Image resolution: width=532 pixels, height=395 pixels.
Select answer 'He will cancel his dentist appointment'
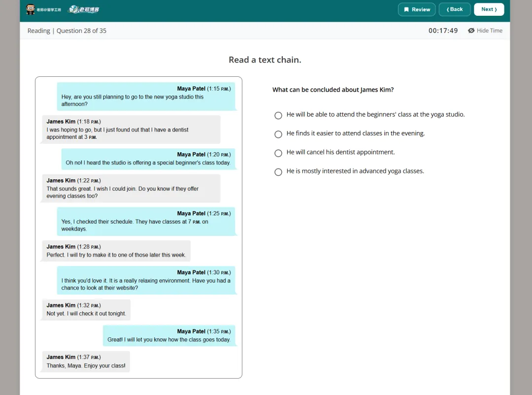point(278,153)
